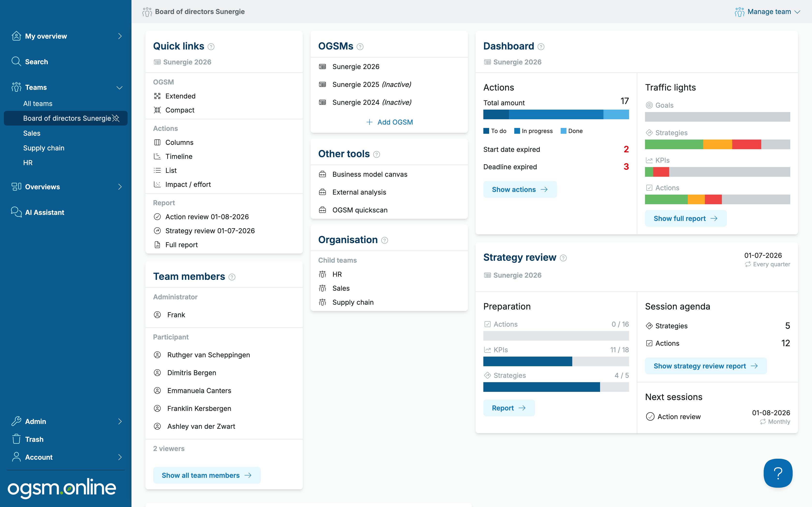Click the Extended OGSM view icon
The width and height of the screenshot is (812, 507).
pos(157,96)
